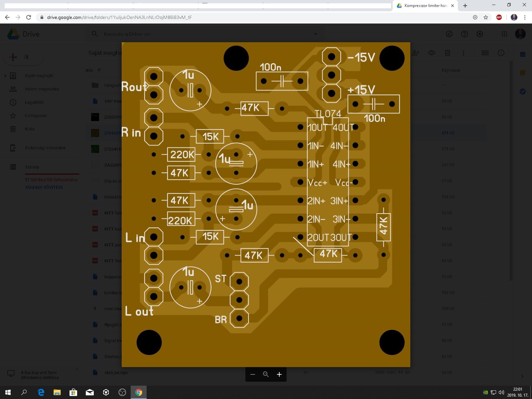The width and height of the screenshot is (532, 399).
Task: Open Google Tasks in the side panel
Action: [x=523, y=91]
